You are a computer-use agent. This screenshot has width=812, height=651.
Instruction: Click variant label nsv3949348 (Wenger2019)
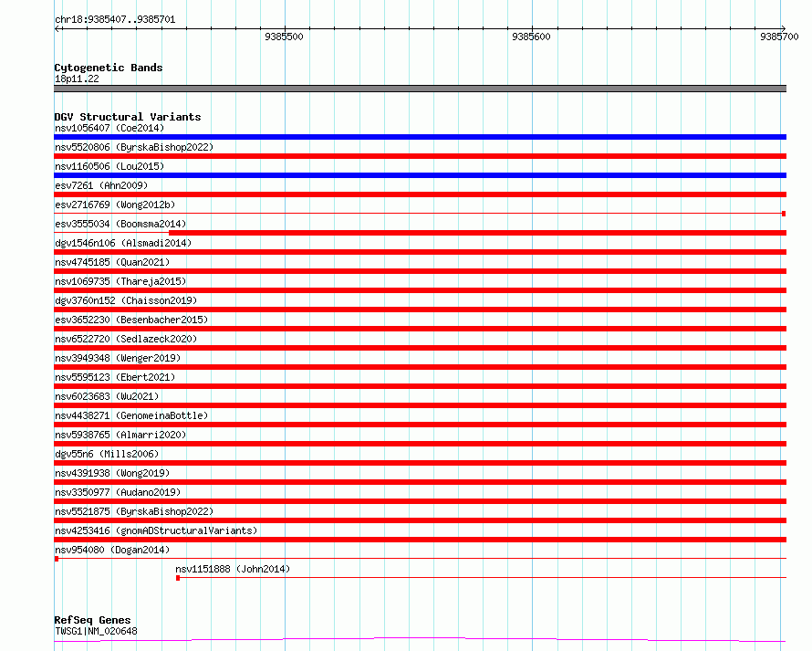tap(118, 358)
